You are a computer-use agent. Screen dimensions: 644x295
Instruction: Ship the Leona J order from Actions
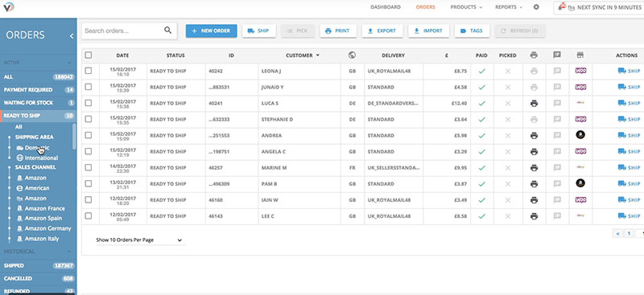pyautogui.click(x=629, y=71)
